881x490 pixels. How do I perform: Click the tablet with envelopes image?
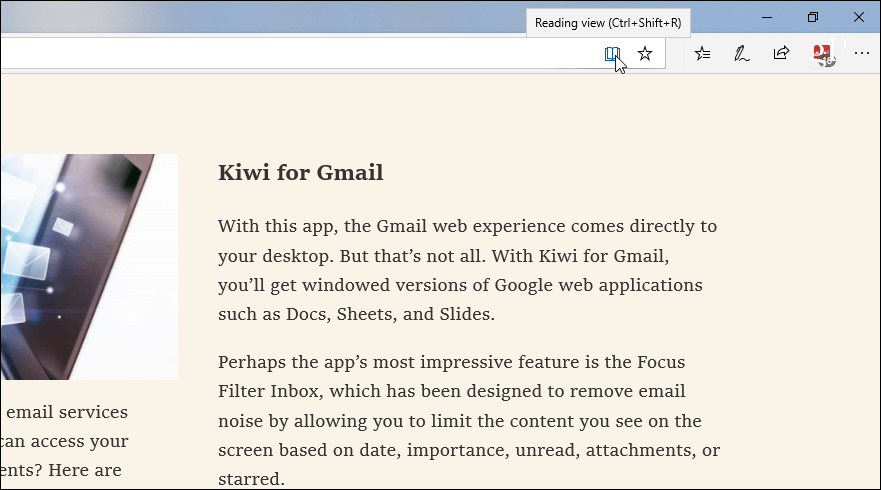(x=89, y=267)
